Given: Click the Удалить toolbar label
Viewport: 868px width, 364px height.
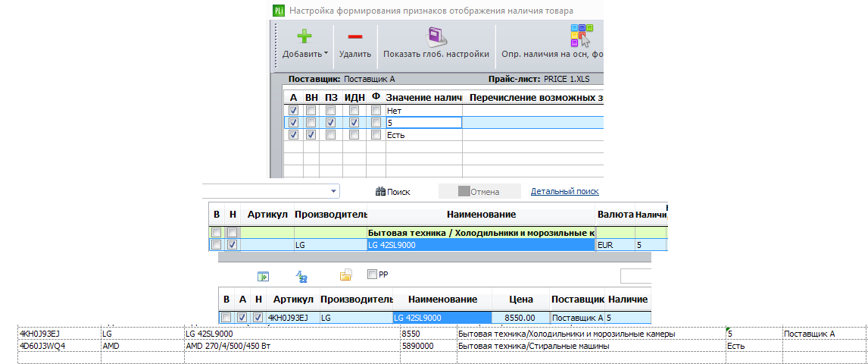Looking at the screenshot, I should click(354, 55).
